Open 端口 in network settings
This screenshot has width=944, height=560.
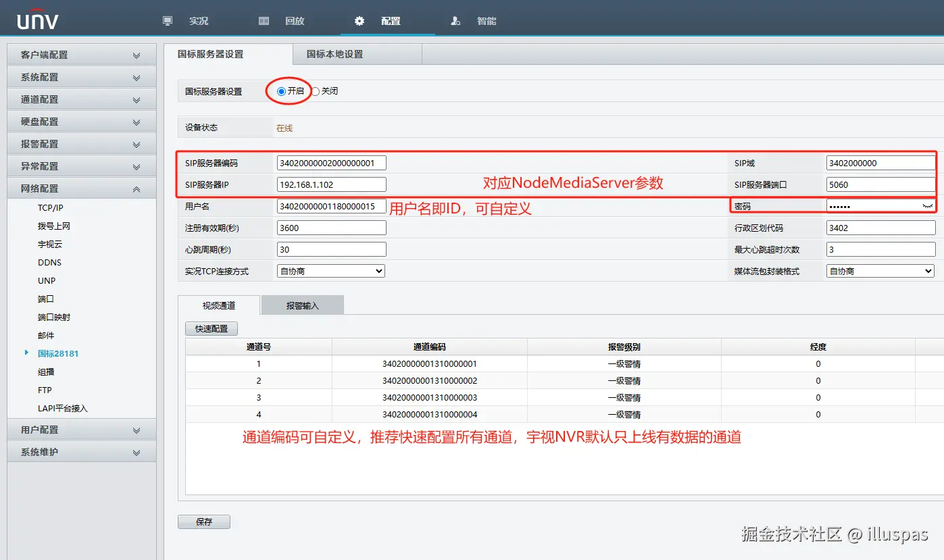[46, 299]
